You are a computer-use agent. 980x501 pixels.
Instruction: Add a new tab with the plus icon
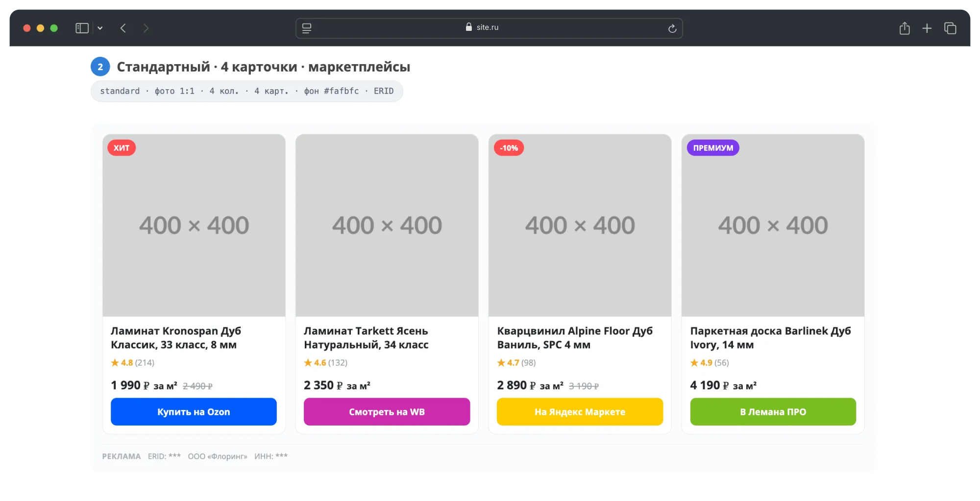[x=927, y=28]
